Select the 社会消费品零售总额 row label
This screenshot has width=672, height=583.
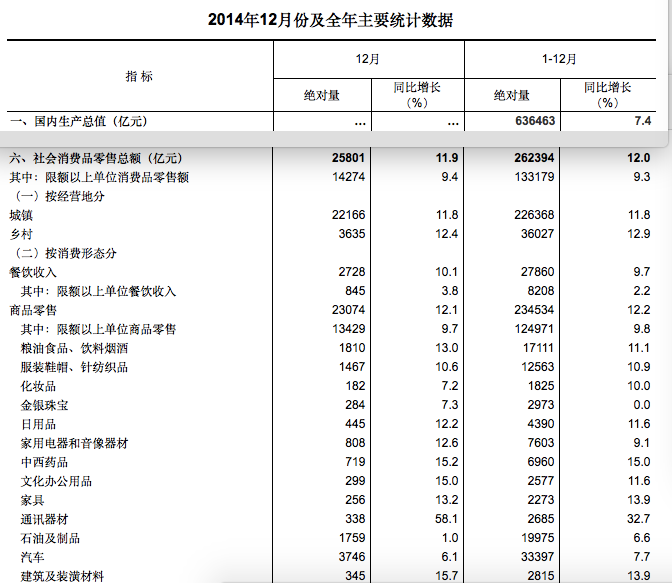point(96,158)
